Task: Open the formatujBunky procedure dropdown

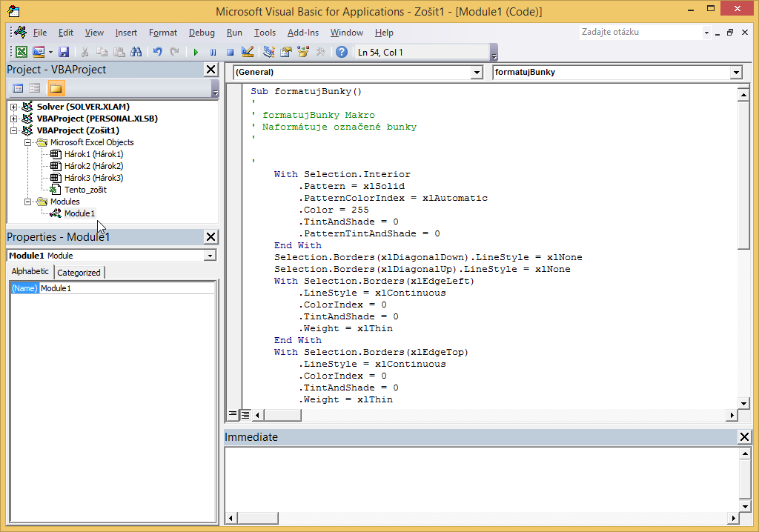Action: pyautogui.click(x=736, y=72)
